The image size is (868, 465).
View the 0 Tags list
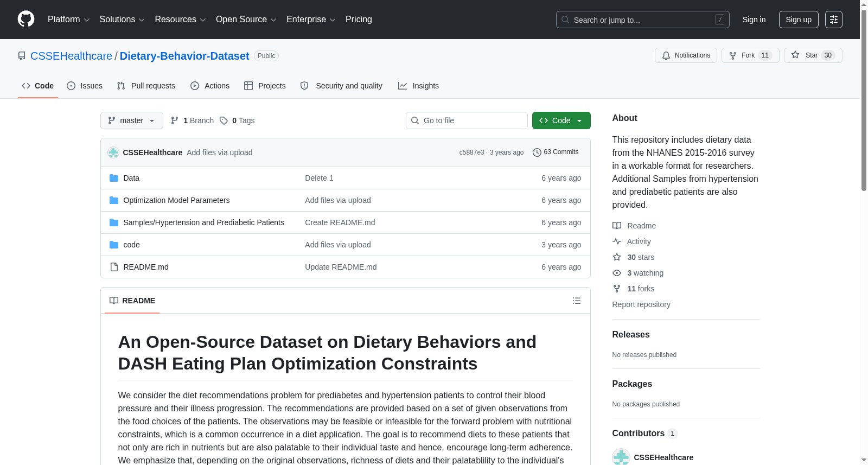237,120
